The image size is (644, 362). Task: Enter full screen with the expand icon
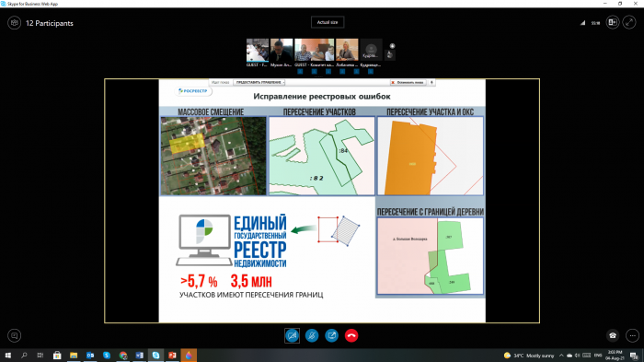[x=629, y=23]
